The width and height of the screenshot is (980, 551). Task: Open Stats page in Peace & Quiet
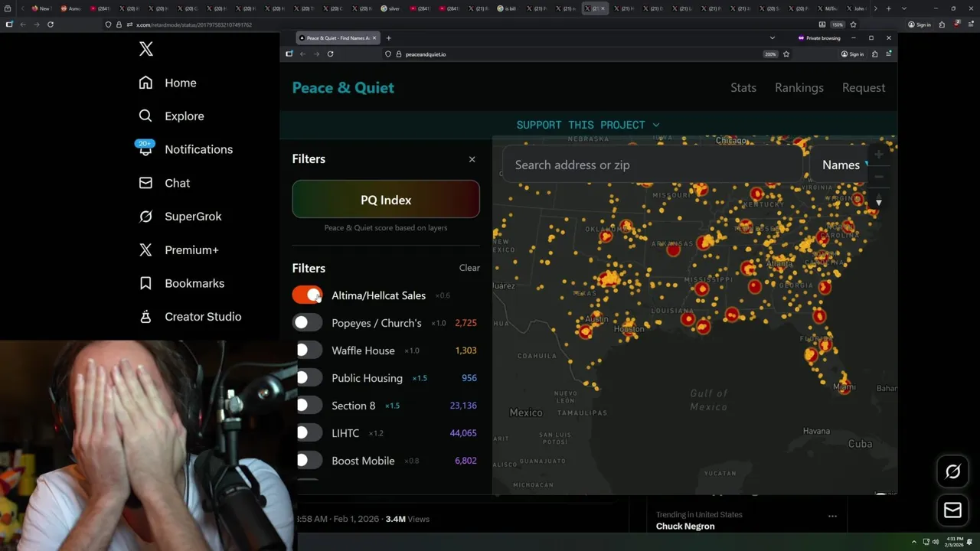(743, 88)
